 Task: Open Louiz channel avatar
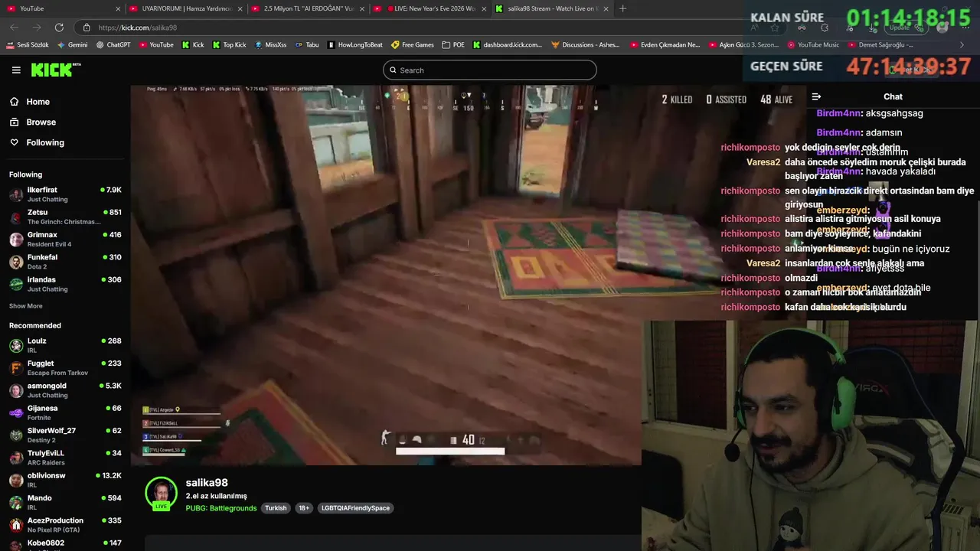pyautogui.click(x=16, y=346)
